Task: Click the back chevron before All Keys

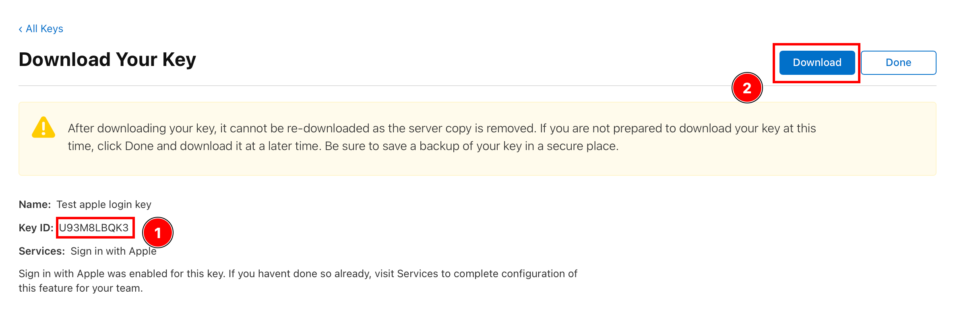Action: (x=21, y=28)
